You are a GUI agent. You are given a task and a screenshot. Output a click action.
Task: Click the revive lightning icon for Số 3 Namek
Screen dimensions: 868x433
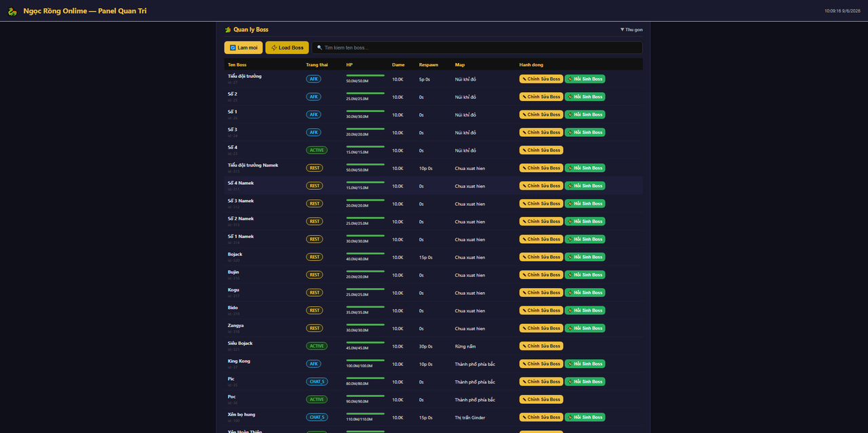tap(570, 204)
